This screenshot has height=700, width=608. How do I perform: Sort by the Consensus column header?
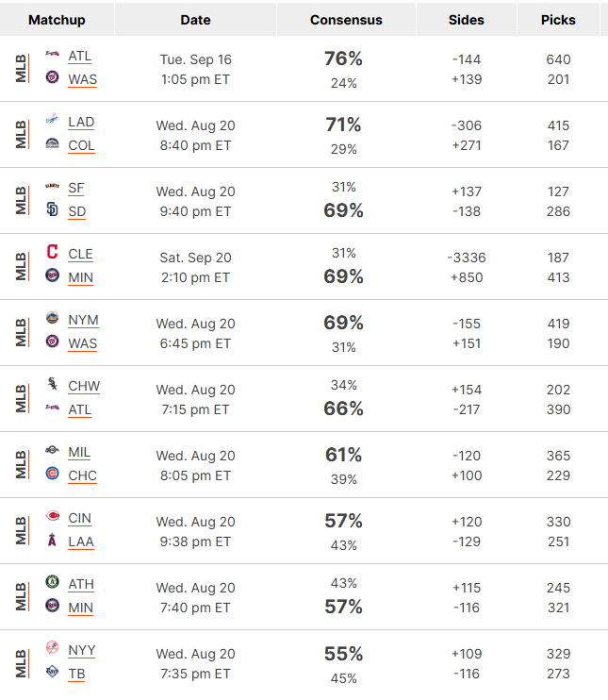[346, 20]
